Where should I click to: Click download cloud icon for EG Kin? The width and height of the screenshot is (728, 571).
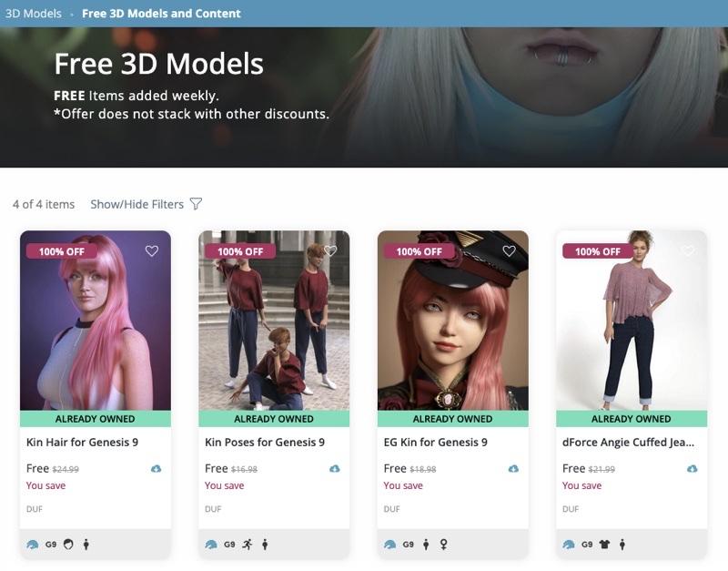pyautogui.click(x=513, y=468)
